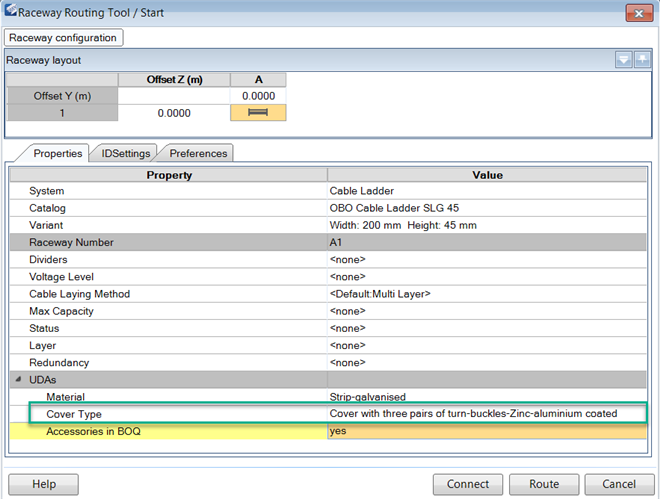Viewport: 660px width, 499px height.
Task: Select the Layer property label
Action: tap(43, 345)
